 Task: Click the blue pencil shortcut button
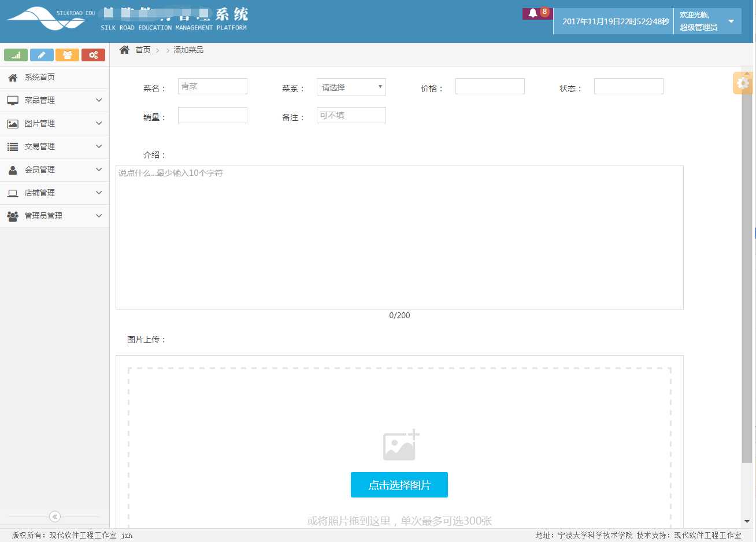[x=42, y=55]
